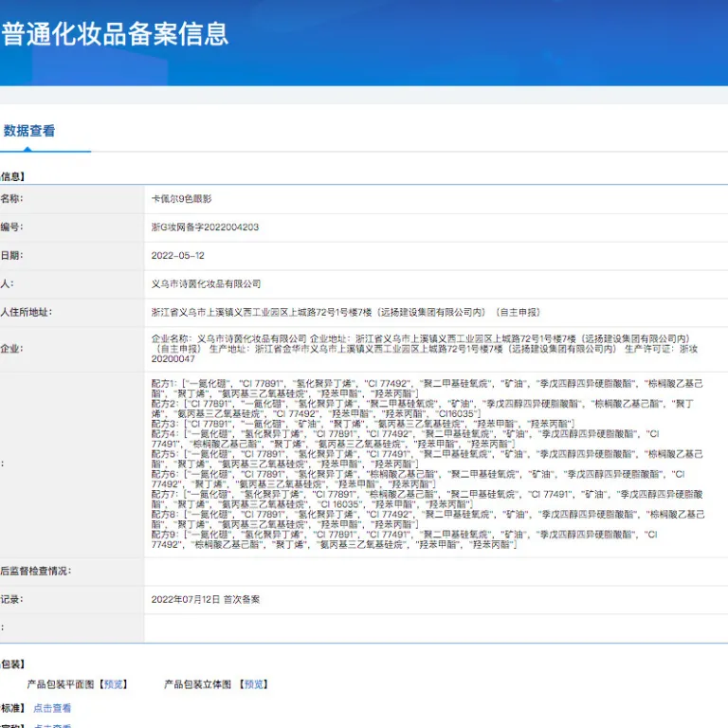Select the 配方1 ingredient line

(428, 389)
